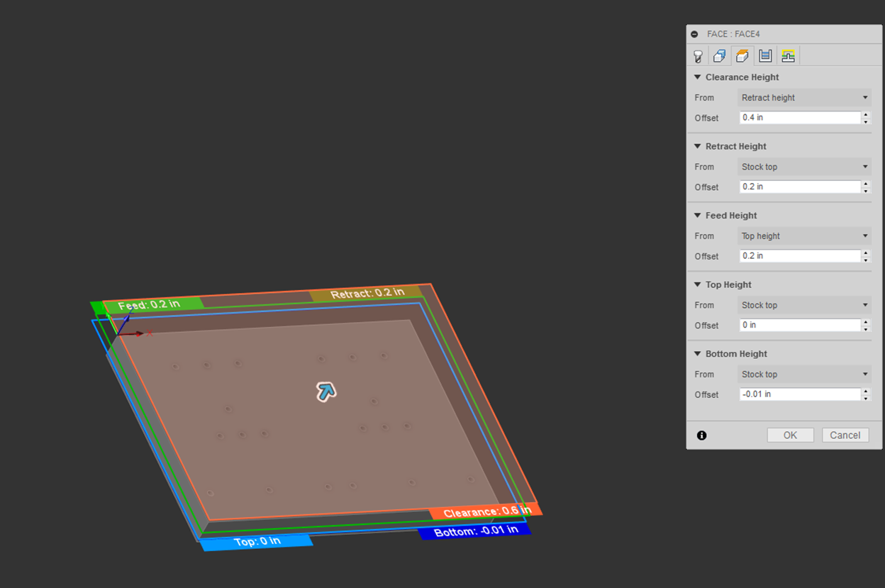Open the Clearance Height From dropdown
The width and height of the screenshot is (885, 588).
click(804, 98)
